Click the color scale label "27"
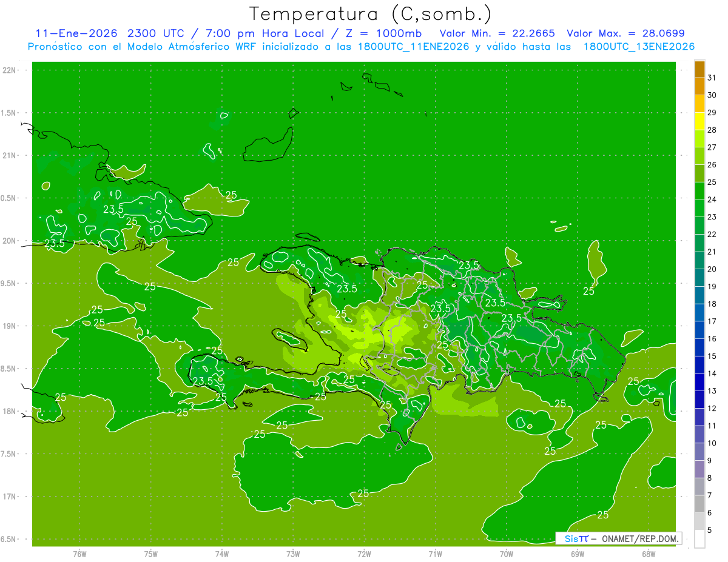 click(x=712, y=147)
